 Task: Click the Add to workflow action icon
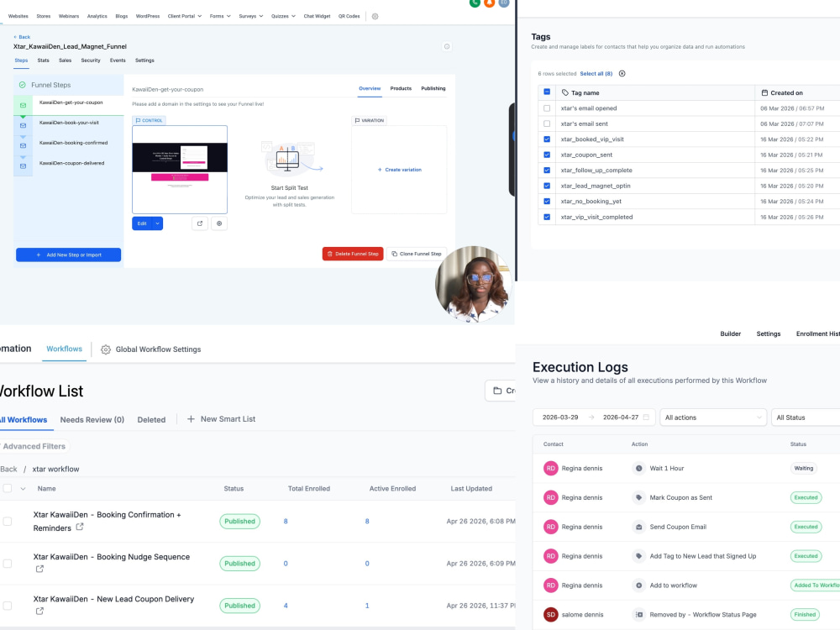click(x=638, y=585)
